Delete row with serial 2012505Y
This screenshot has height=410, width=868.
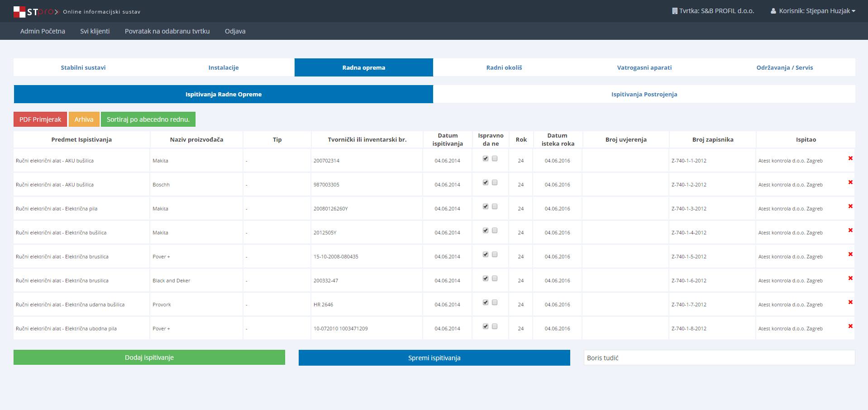click(850, 230)
